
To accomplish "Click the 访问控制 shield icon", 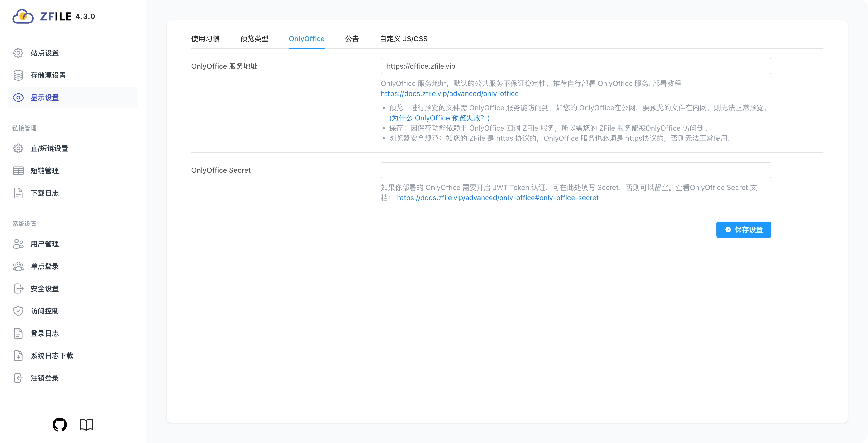I will (x=18, y=311).
